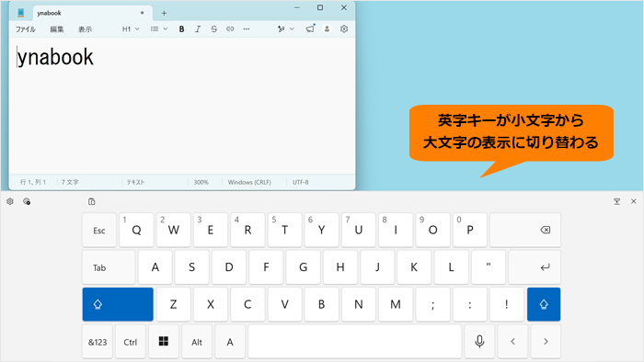Tap the M key
The image size is (644, 362).
pyautogui.click(x=396, y=304)
